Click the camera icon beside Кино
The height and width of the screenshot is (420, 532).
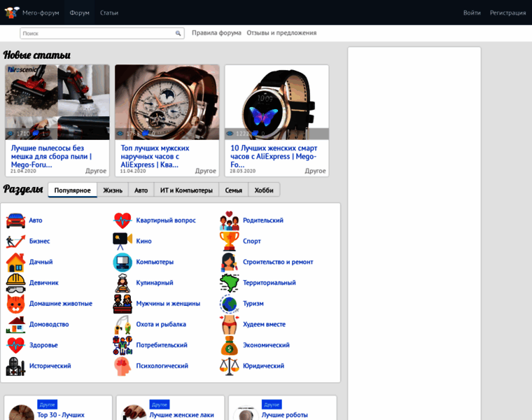(x=122, y=241)
